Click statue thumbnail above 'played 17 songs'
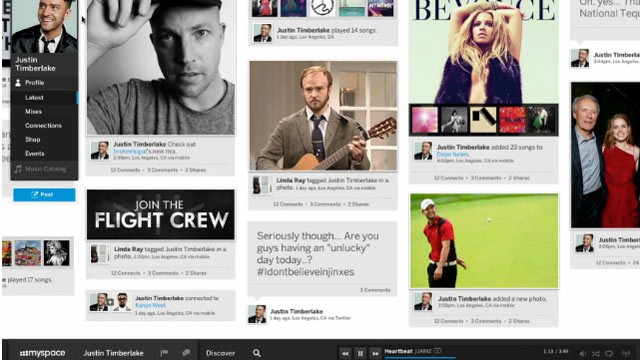The width and height of the screenshot is (640, 360). 57,253
